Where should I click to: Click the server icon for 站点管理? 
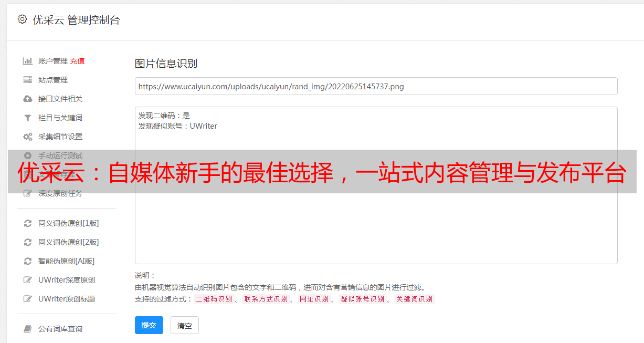[28, 80]
